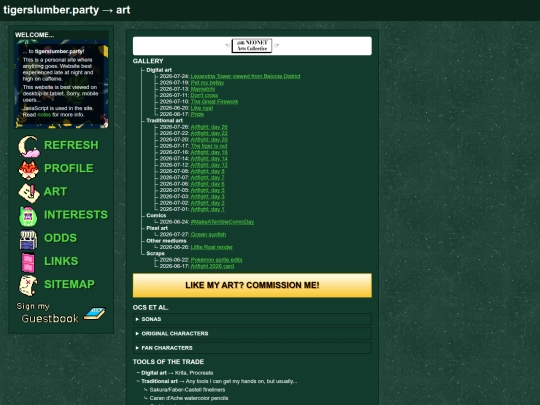This screenshot has width=540, height=405.
Task: Open the Artfight day 3 link
Action: click(208, 197)
